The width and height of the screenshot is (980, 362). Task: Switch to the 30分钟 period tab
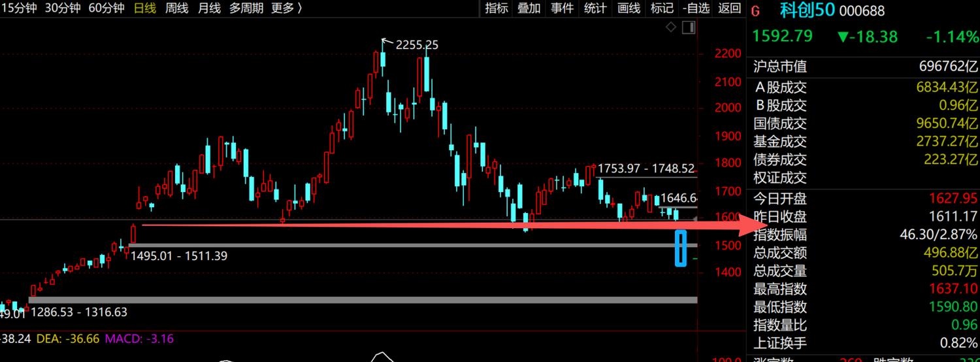63,8
